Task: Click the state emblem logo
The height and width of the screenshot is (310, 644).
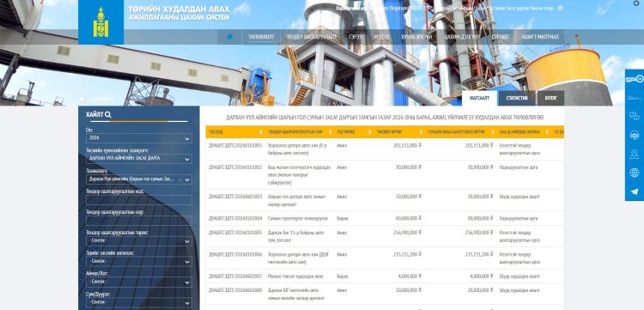Action: pos(101,22)
